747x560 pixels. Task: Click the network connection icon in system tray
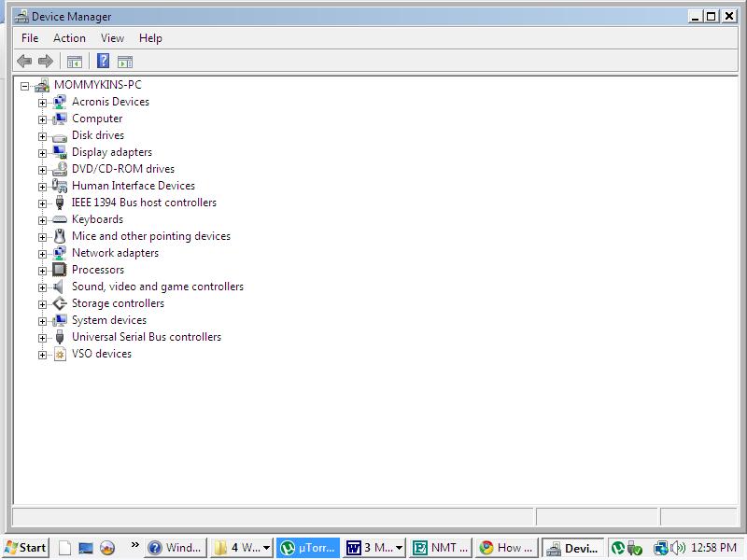click(x=661, y=548)
